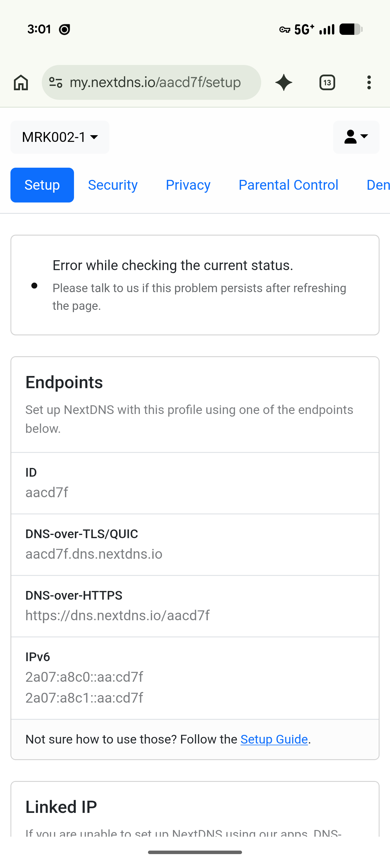Switch to the Privacy tab
This screenshot has width=390, height=868.
click(188, 185)
